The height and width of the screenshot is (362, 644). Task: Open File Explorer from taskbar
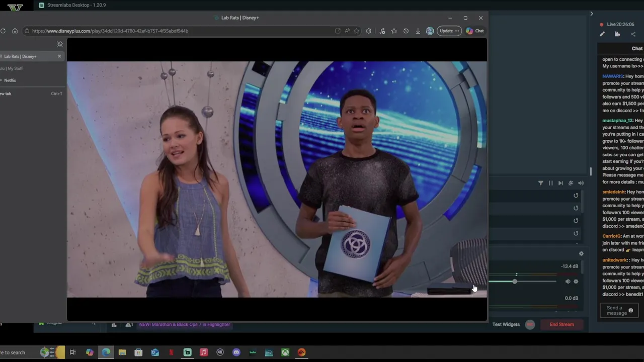(x=122, y=352)
